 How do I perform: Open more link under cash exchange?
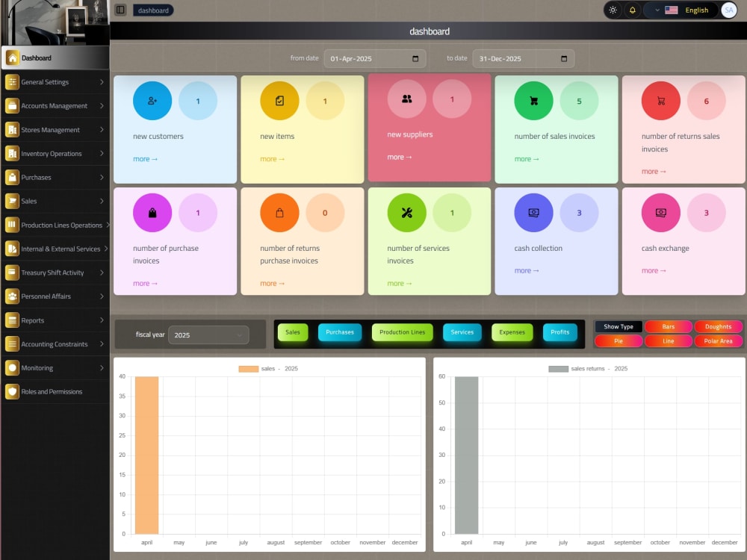654,270
